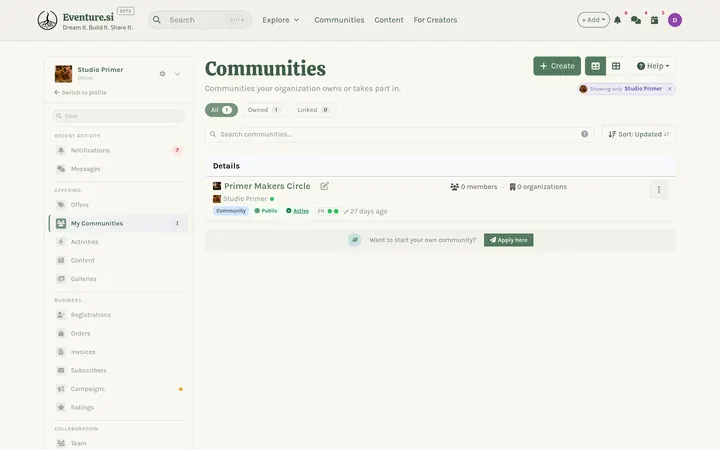Select the Owned filter tab

264,110
